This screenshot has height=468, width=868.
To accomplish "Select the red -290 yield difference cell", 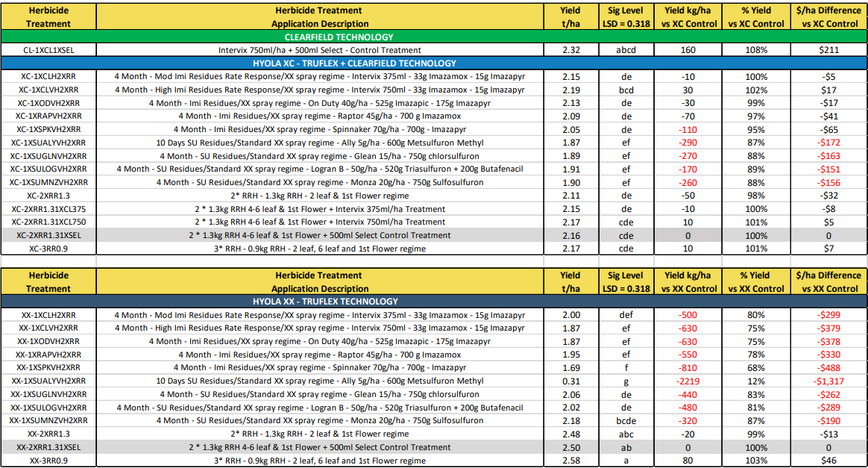I will pyautogui.click(x=688, y=143).
